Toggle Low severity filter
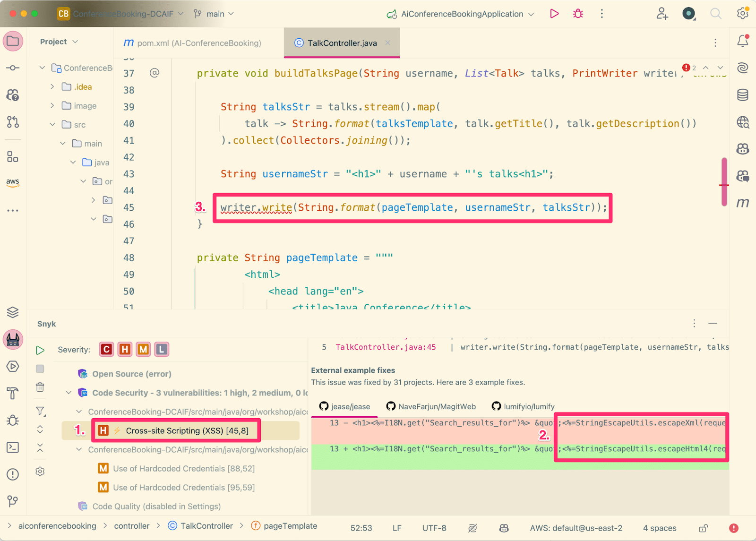Screen dimensions: 756x541 [x=162, y=349]
